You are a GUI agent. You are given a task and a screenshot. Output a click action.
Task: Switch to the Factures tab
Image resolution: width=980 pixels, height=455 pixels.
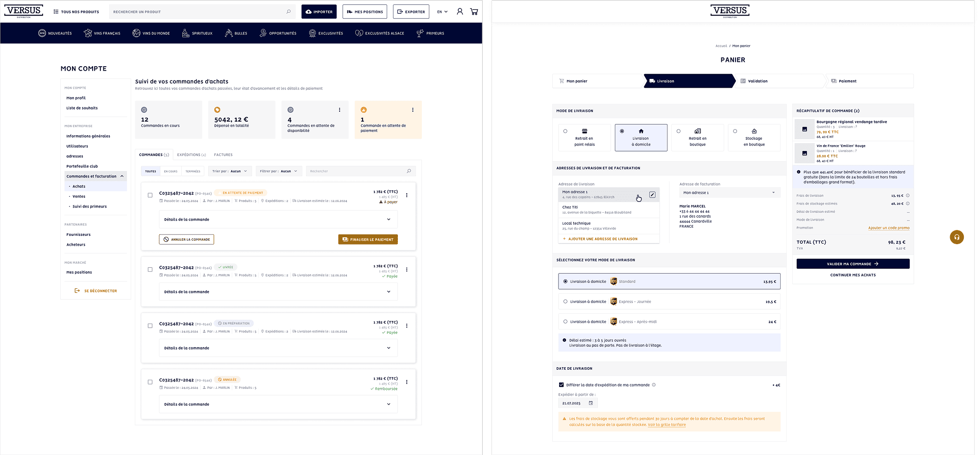point(223,155)
